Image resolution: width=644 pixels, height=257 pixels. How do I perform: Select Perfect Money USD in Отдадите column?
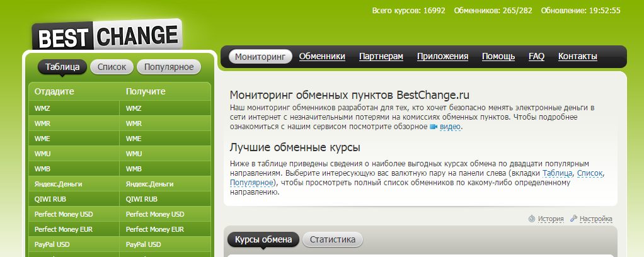[74, 214]
